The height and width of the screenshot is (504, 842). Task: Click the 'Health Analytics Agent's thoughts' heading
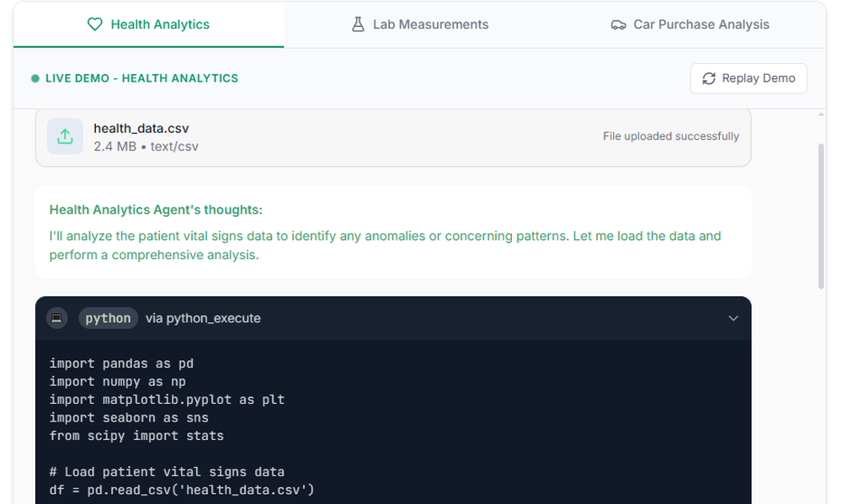point(156,210)
